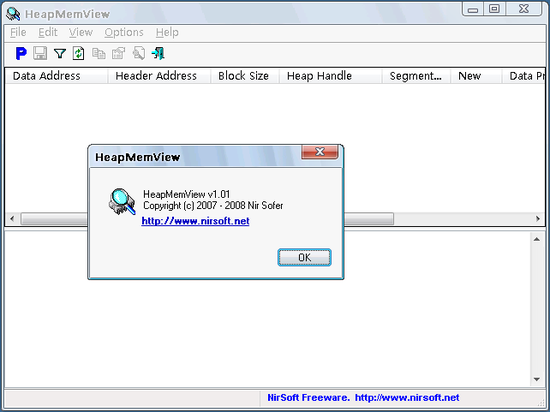
Task: Sort by Block Size column header
Action: pyautogui.click(x=244, y=76)
